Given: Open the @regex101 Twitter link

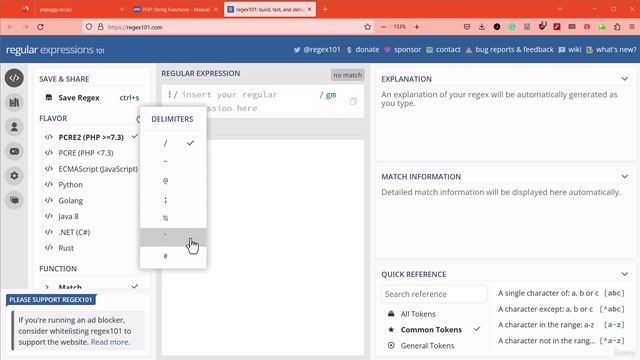Looking at the screenshot, I should (x=317, y=50).
